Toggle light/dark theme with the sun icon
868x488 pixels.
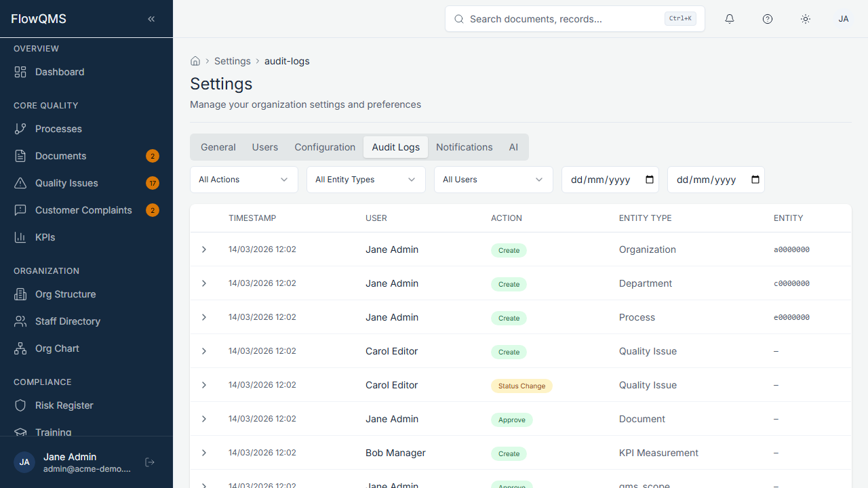click(806, 19)
